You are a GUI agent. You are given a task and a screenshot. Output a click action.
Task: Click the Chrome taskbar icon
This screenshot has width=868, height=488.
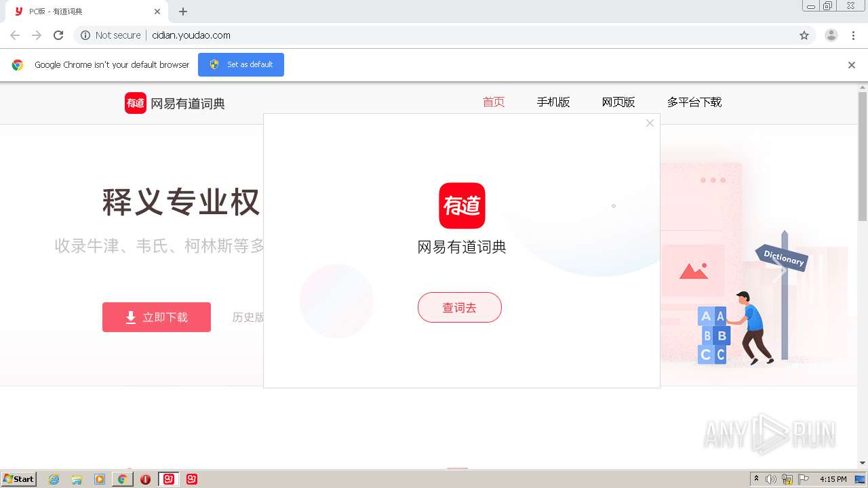[123, 479]
